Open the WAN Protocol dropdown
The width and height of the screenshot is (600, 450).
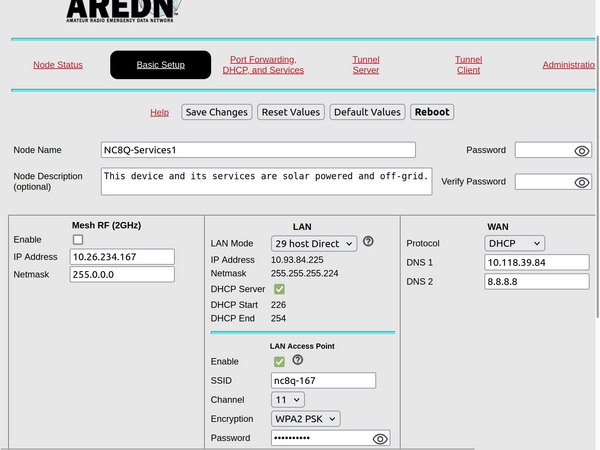(514, 243)
